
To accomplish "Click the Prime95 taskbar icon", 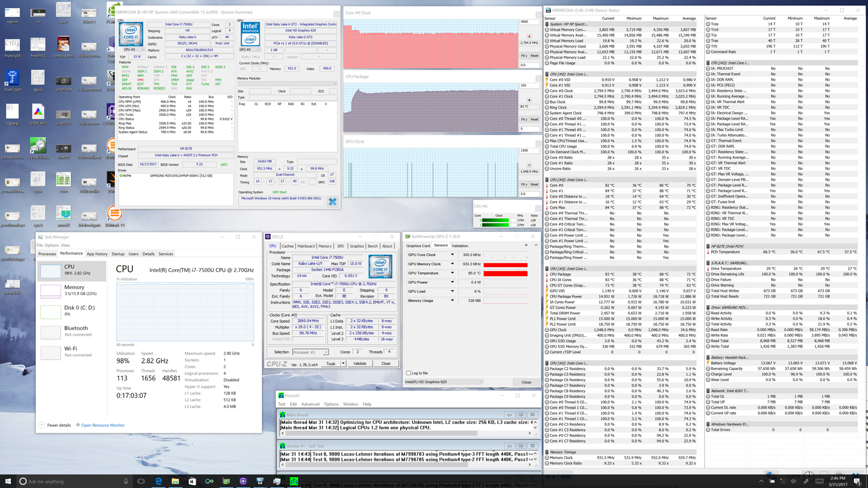I will 294,481.
